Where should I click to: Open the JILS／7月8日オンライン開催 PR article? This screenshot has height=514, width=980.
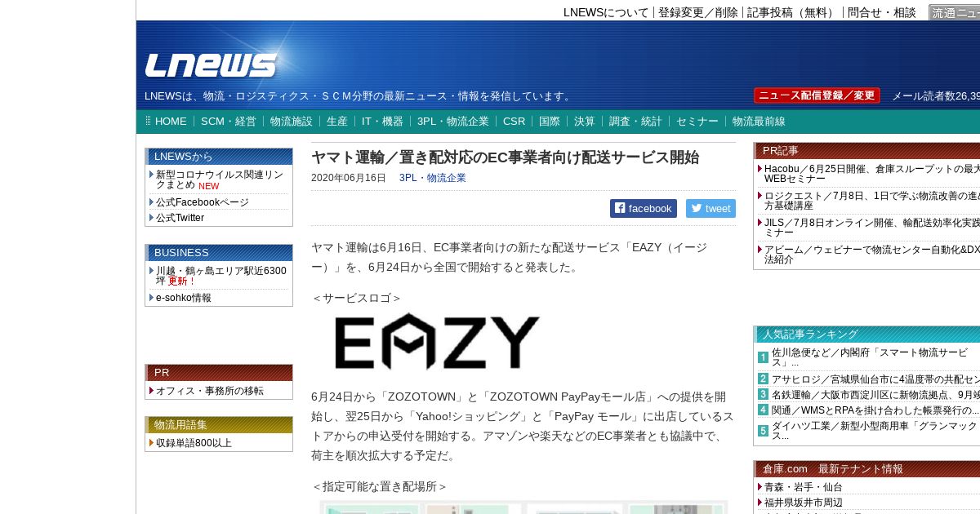[871, 227]
